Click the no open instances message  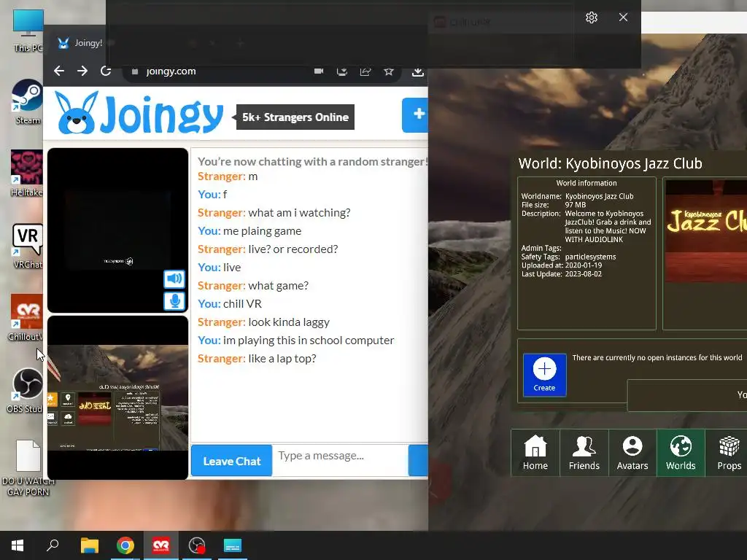coord(657,357)
